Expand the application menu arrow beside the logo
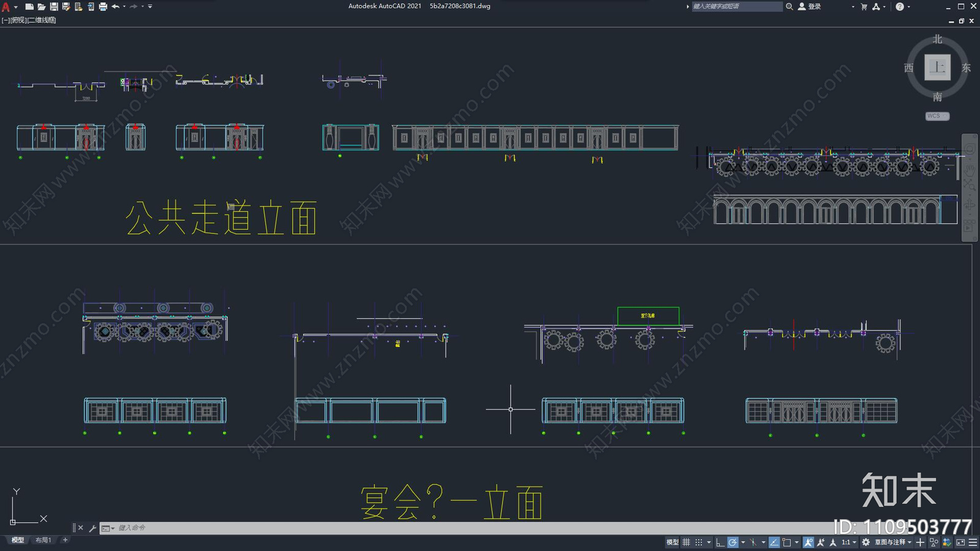 (x=16, y=7)
